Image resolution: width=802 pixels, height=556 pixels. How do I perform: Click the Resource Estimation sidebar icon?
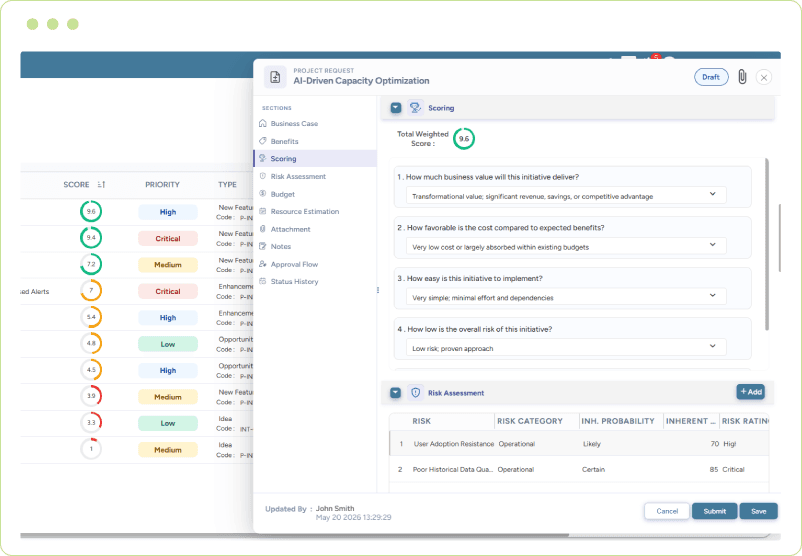(x=263, y=211)
